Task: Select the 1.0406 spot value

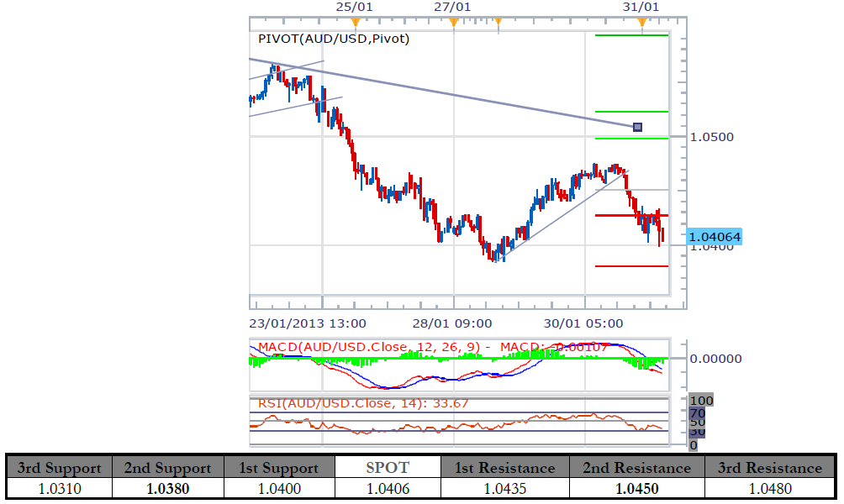Action: (388, 488)
